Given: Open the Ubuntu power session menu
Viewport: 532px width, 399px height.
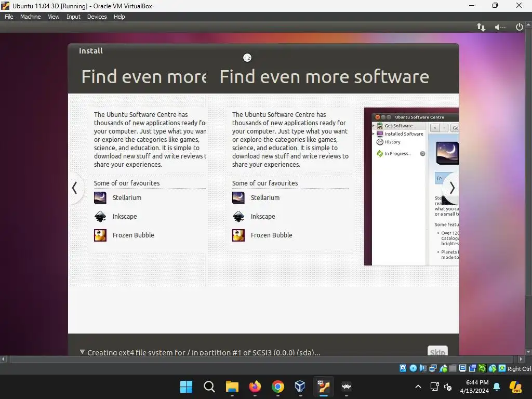Looking at the screenshot, I should click(519, 27).
